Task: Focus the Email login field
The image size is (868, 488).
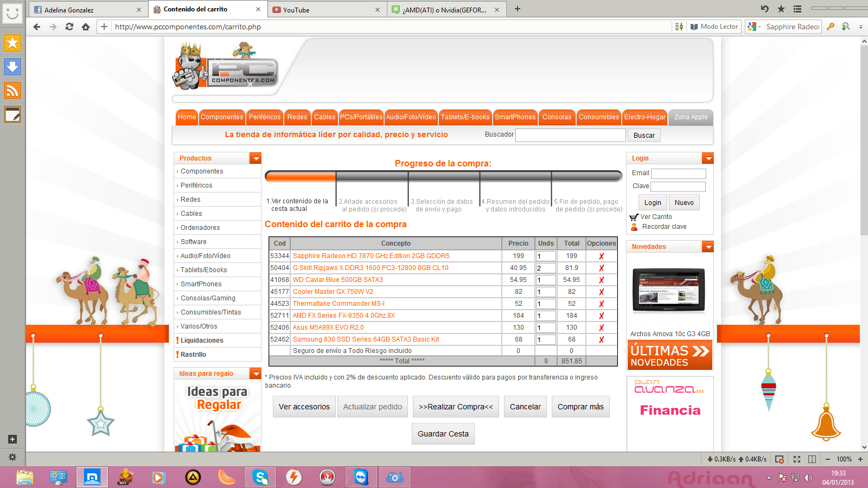Action: click(x=679, y=174)
